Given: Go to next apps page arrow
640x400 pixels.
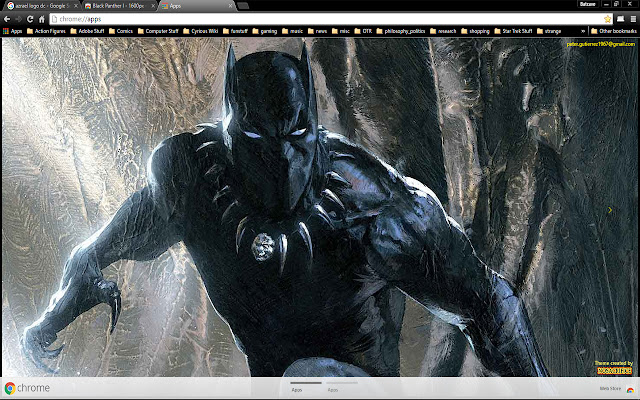Looking at the screenshot, I should click(x=610, y=210).
